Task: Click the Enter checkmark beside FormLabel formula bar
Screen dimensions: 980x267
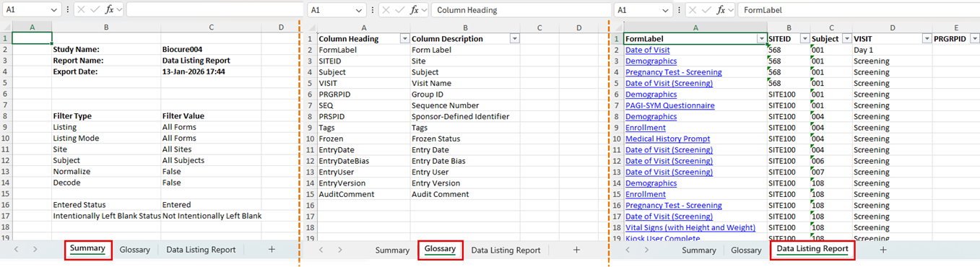Action: click(x=706, y=10)
